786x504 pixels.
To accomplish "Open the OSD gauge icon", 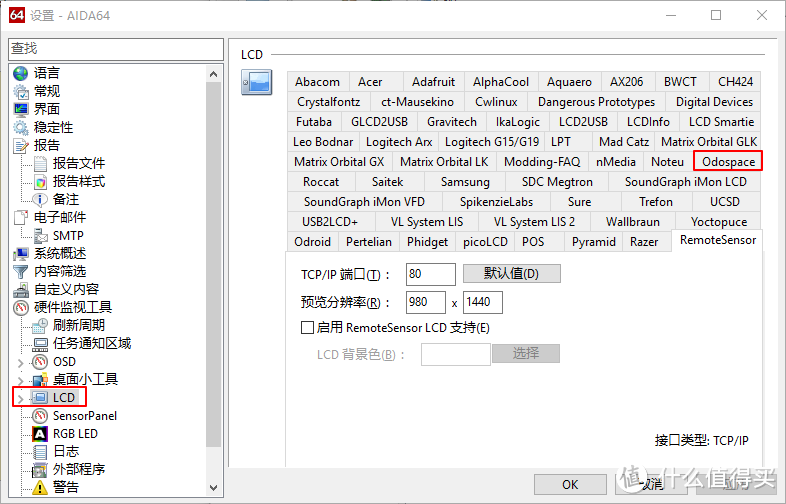I will (x=40, y=362).
